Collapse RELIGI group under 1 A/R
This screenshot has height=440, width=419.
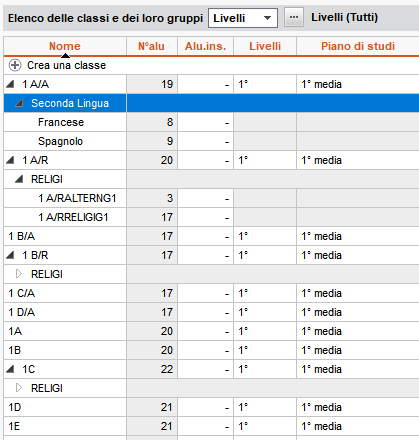coord(19,179)
